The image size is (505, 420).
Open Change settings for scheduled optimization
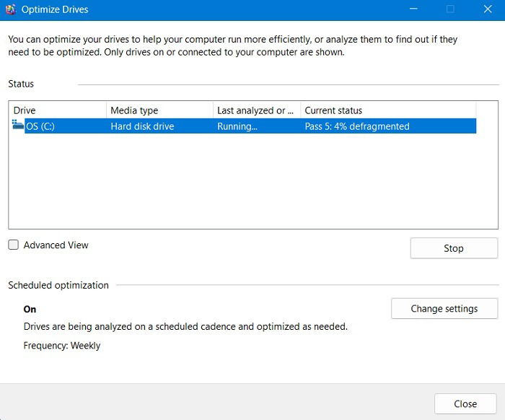pos(444,308)
